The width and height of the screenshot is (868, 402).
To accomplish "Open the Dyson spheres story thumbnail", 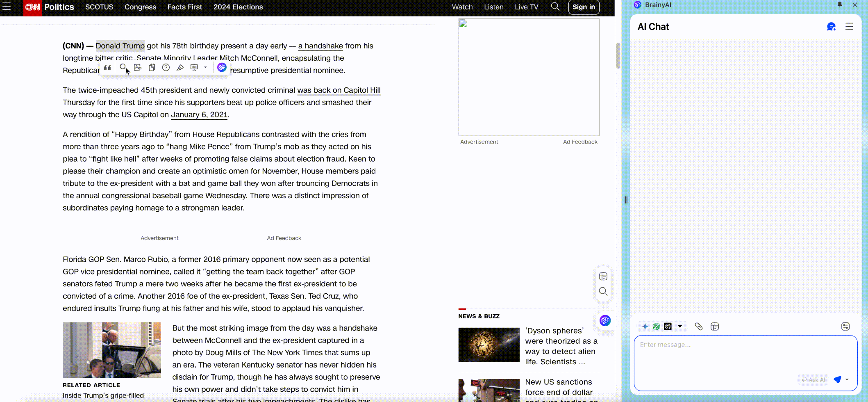I will (489, 345).
